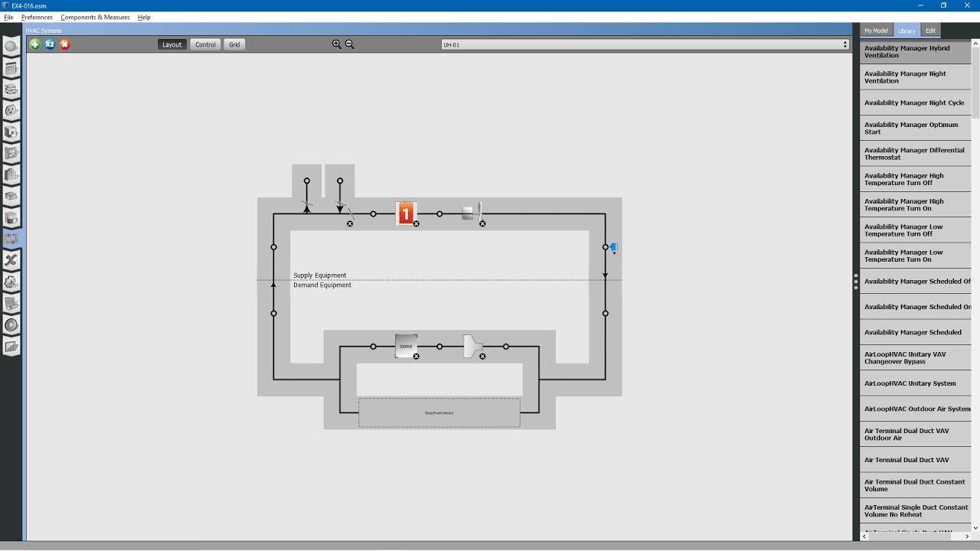The image size is (980, 551).
Task: Select the highlighted HVAC Systems tab
Action: pos(11,239)
